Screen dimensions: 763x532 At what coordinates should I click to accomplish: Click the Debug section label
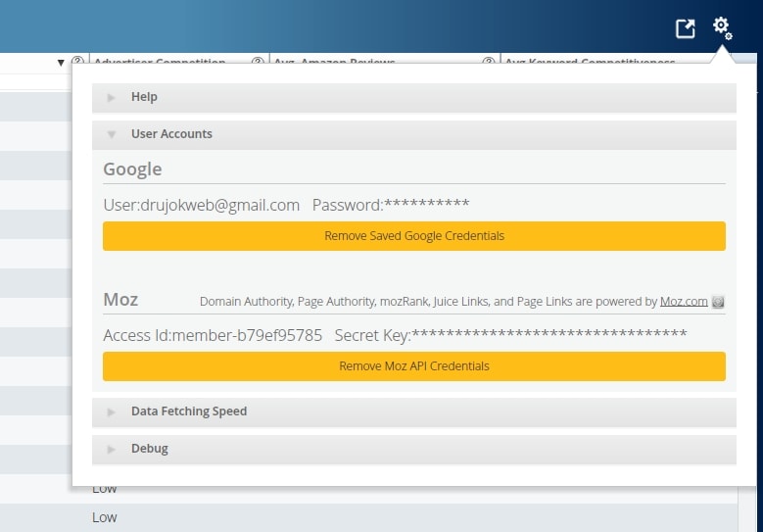click(x=150, y=449)
